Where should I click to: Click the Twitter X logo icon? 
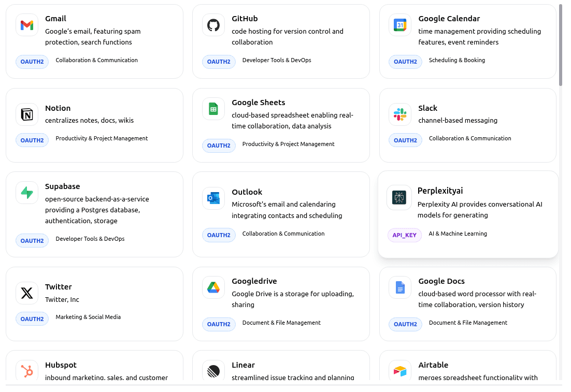tap(26, 293)
